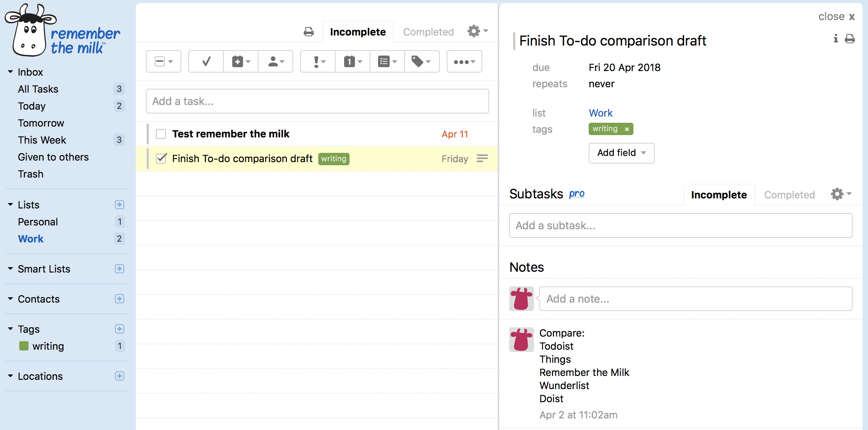
Task: Open the Work list link in details
Action: (x=601, y=113)
